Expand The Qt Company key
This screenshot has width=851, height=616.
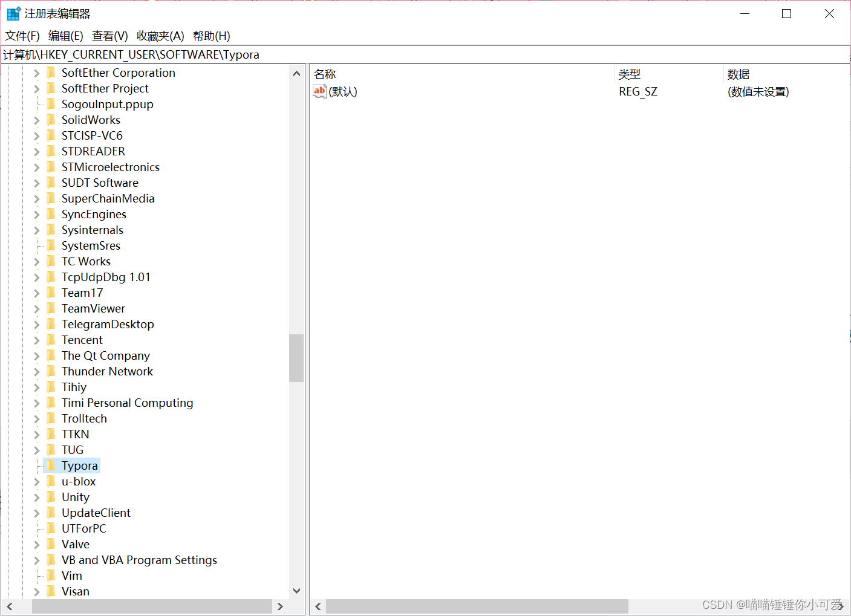pyautogui.click(x=36, y=356)
